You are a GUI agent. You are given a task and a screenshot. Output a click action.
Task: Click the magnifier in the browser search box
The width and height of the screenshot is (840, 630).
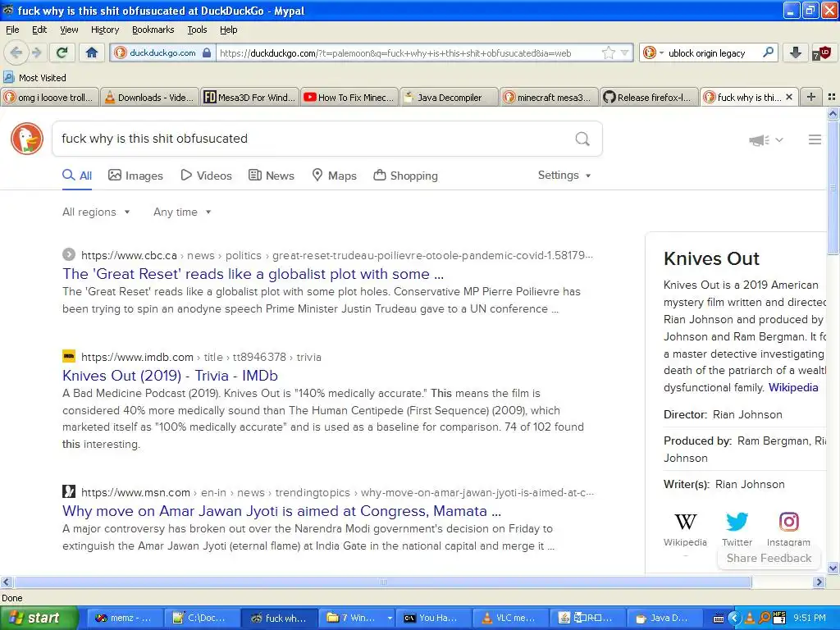coord(768,52)
